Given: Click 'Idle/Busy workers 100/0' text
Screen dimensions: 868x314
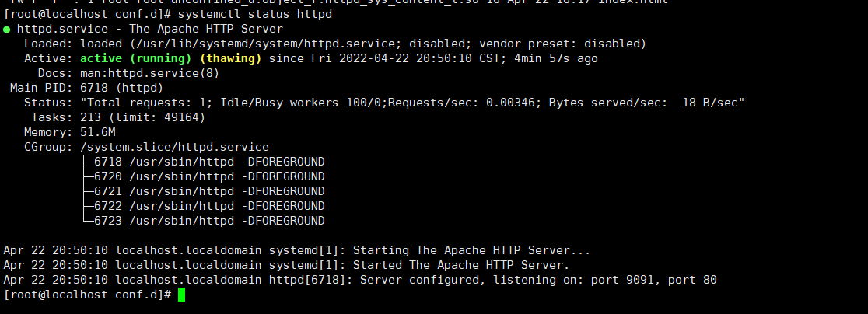Looking at the screenshot, I should pyautogui.click(x=304, y=103).
